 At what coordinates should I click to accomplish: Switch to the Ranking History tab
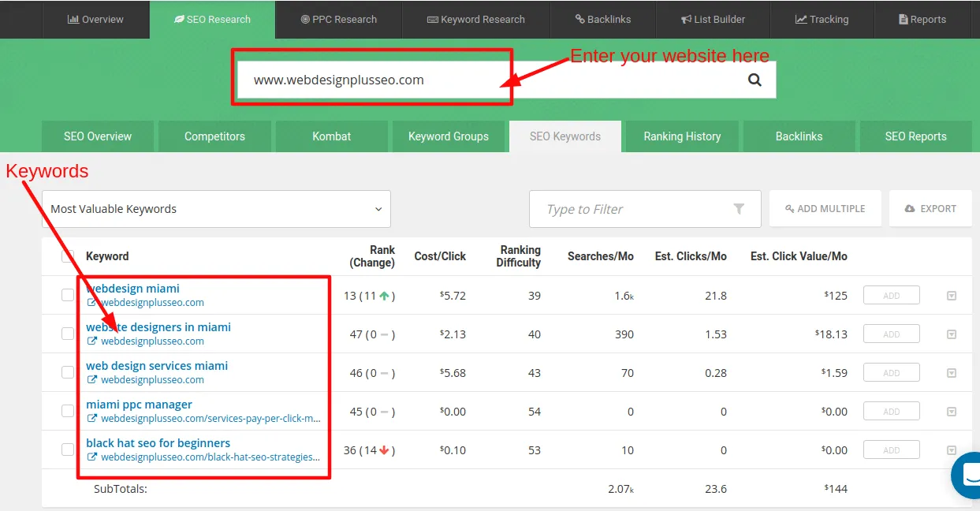682,136
